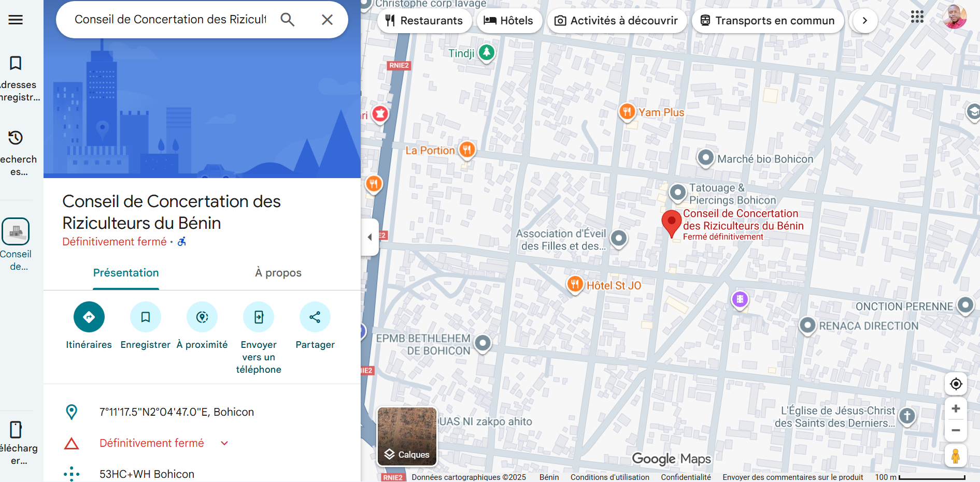Select the Présentation tab
980x482 pixels.
point(126,273)
